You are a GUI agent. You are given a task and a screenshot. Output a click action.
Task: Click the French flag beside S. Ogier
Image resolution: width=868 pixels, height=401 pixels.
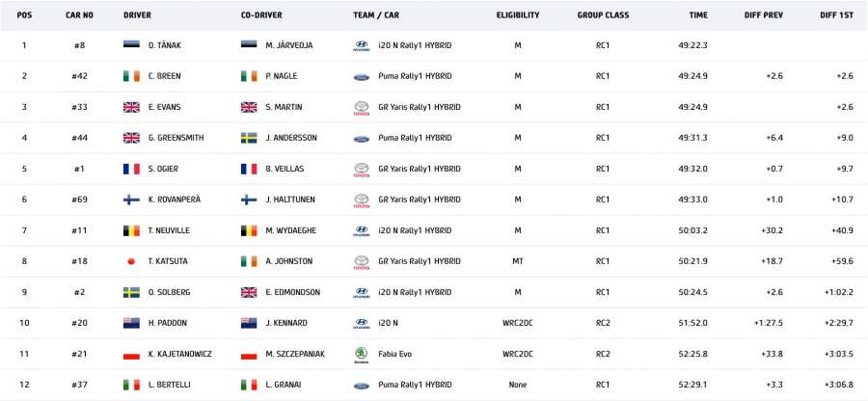pyautogui.click(x=132, y=169)
